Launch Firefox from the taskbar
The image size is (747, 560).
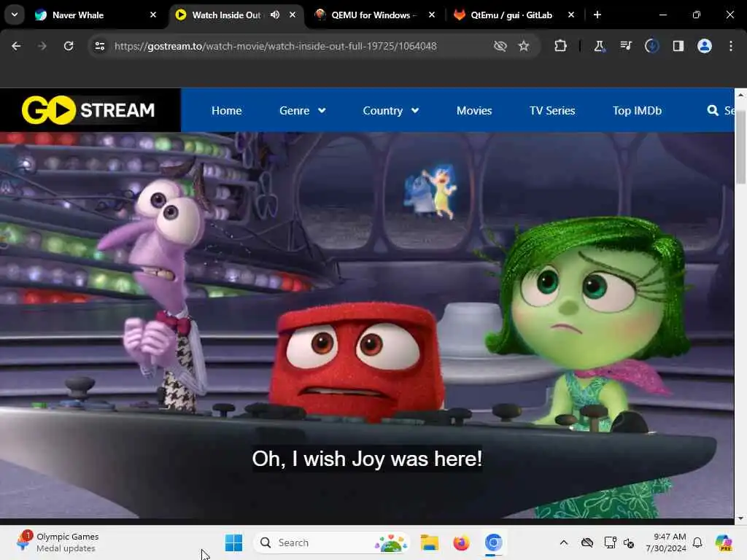coord(461,542)
